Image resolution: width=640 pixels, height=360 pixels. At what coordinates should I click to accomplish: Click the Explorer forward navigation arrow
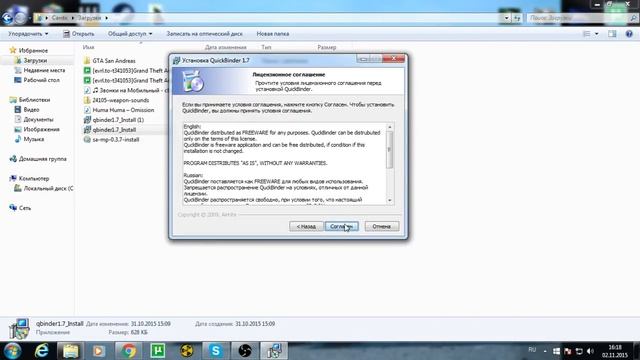20,18
